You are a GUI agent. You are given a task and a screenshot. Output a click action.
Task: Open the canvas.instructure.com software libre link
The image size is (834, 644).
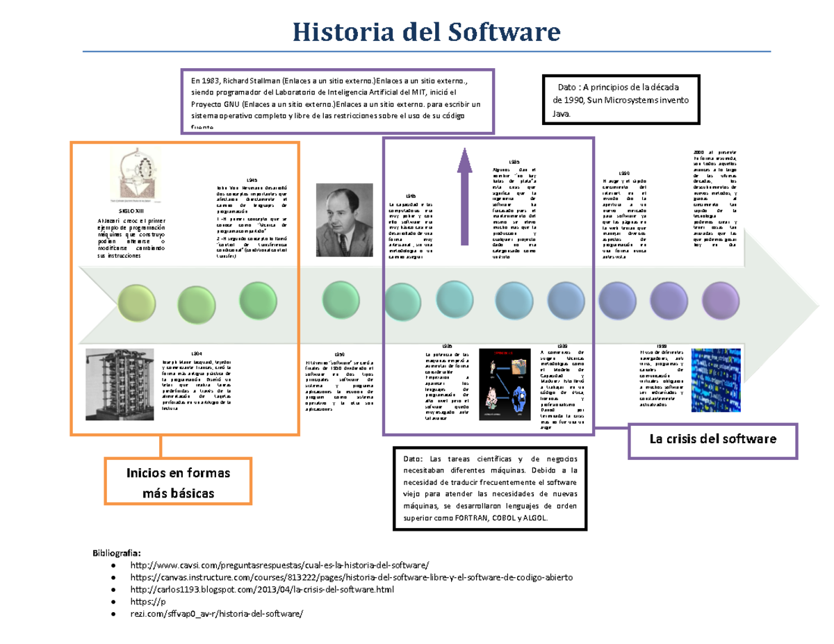tap(356, 577)
